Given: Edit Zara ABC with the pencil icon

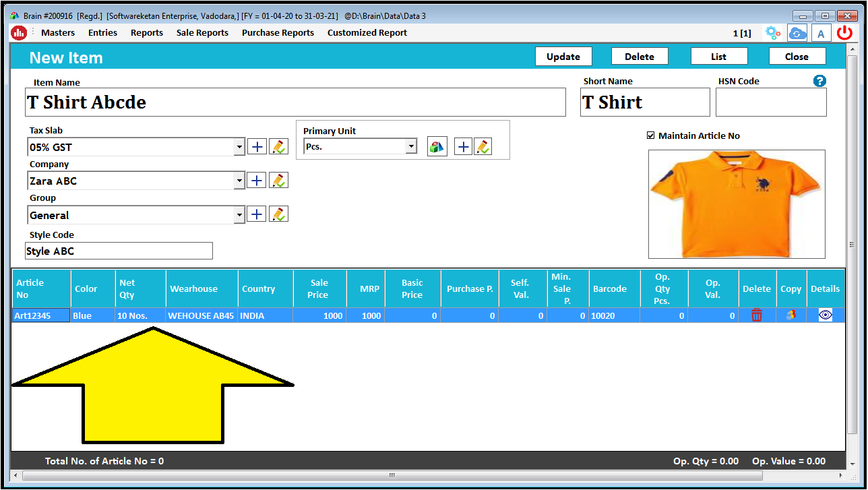Looking at the screenshot, I should (278, 180).
